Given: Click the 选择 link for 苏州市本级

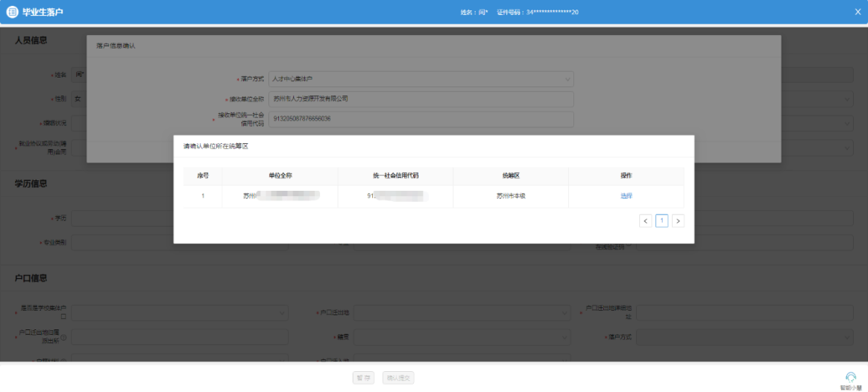Looking at the screenshot, I should coord(626,196).
